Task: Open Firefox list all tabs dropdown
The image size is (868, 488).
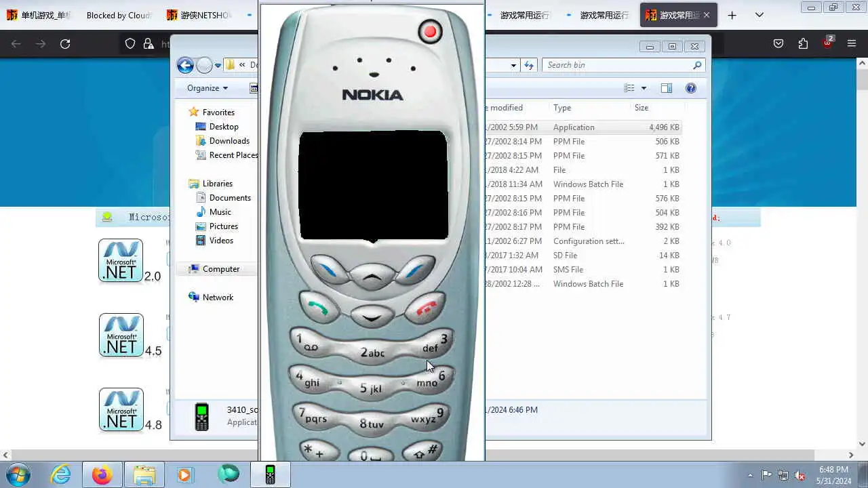Action: tap(759, 15)
